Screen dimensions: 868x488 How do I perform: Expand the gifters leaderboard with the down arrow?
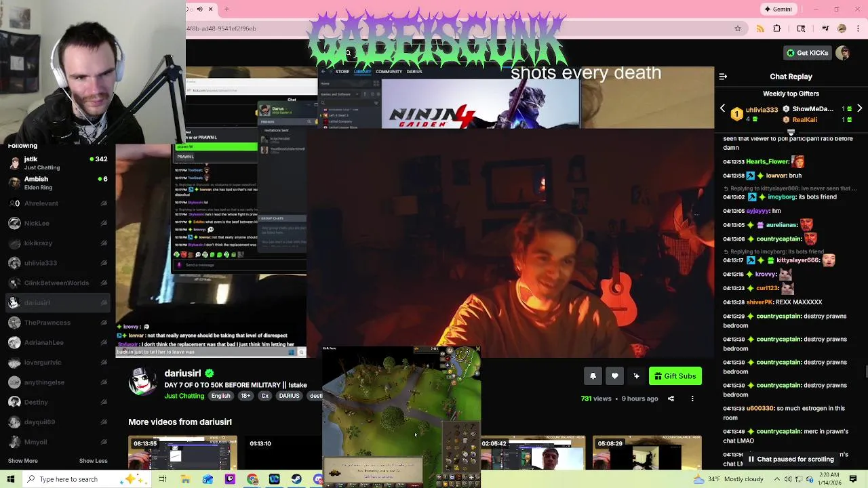[791, 131]
